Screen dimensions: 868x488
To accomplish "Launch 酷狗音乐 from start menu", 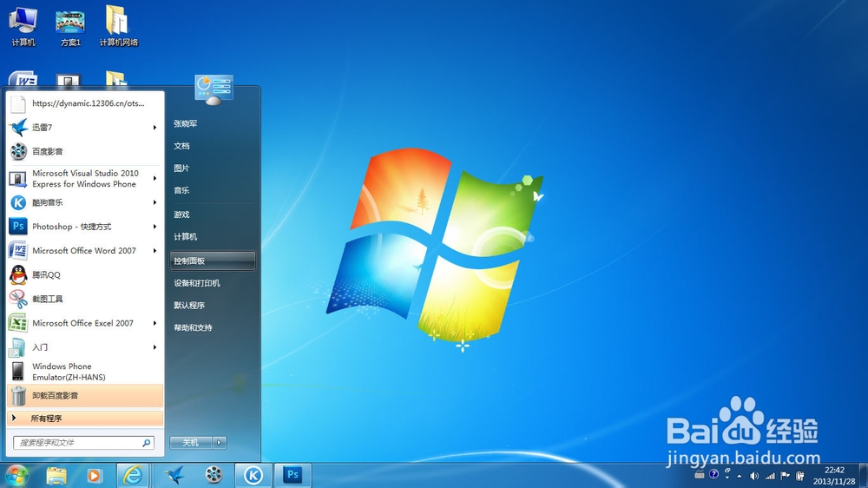I will pos(85,202).
